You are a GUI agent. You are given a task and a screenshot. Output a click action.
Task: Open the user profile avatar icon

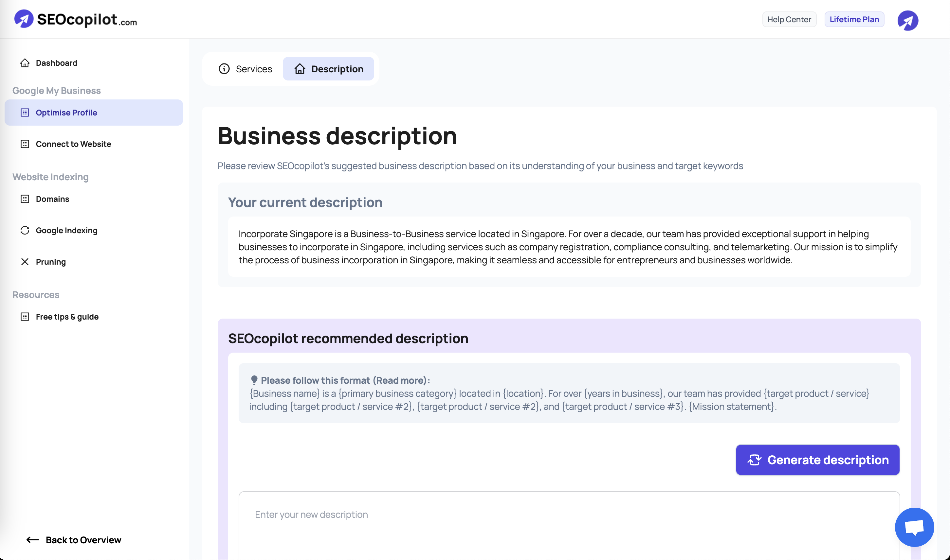coord(907,20)
